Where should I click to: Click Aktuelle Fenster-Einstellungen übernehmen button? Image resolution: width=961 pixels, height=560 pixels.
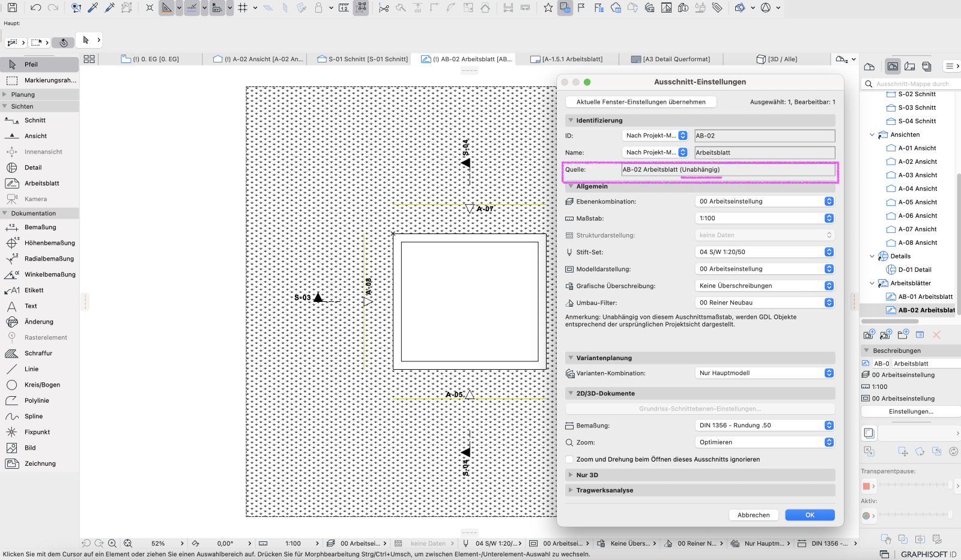point(641,102)
